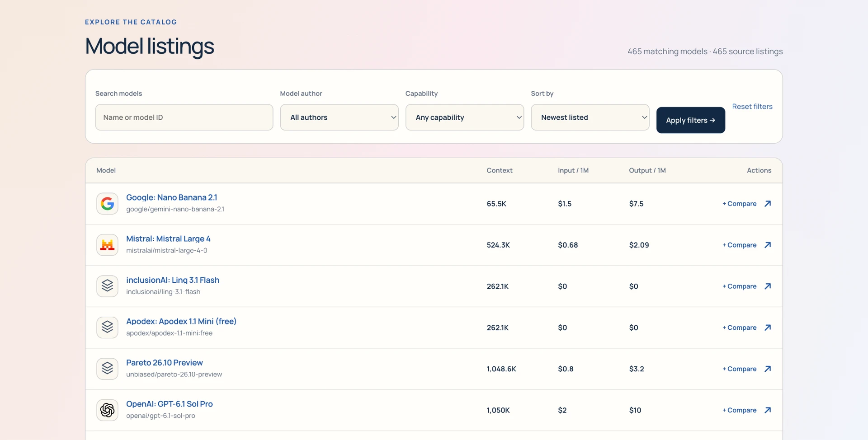Add Ling 3.1 Flash to Compare

tap(739, 286)
